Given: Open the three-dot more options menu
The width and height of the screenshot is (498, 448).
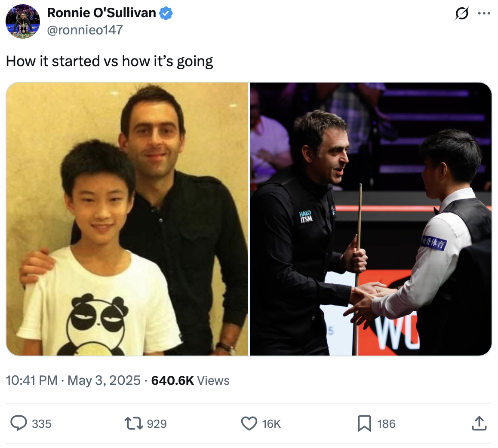Looking at the screenshot, I should pos(484,13).
